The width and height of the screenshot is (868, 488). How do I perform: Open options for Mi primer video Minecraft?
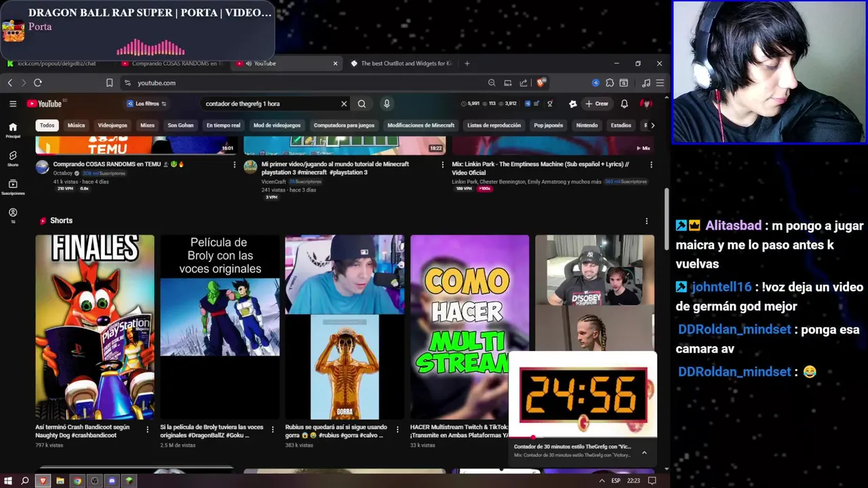click(x=443, y=165)
